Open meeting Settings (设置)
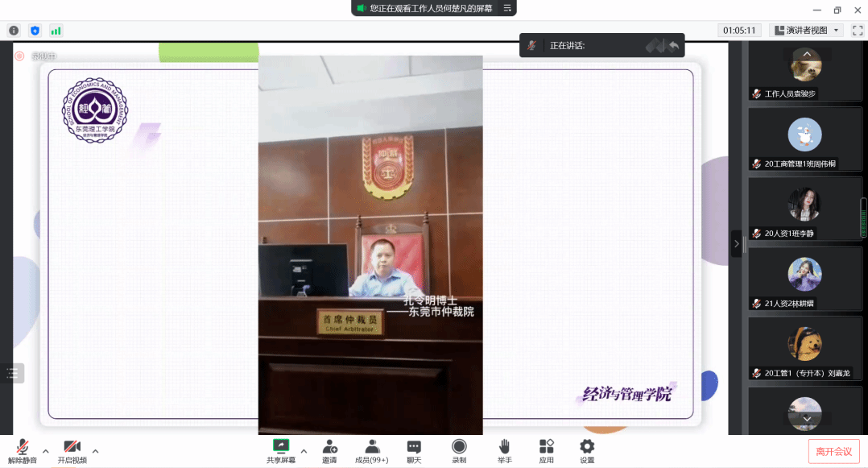Viewport: 868px width, 468px height. tap(587, 451)
